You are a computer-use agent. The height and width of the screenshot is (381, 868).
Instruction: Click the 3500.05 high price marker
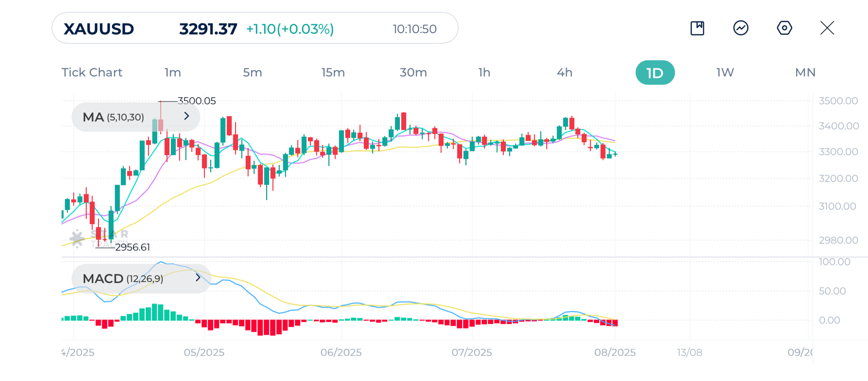tap(197, 101)
